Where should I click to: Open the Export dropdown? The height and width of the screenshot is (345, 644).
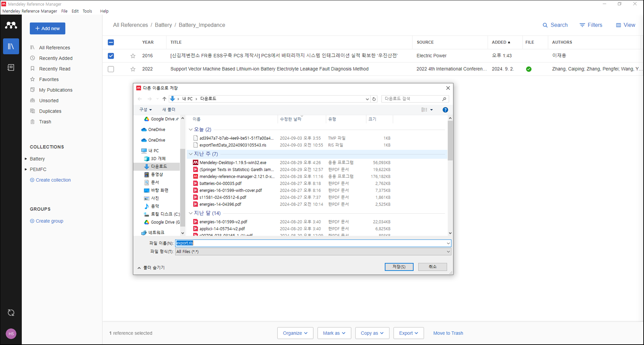(x=409, y=333)
